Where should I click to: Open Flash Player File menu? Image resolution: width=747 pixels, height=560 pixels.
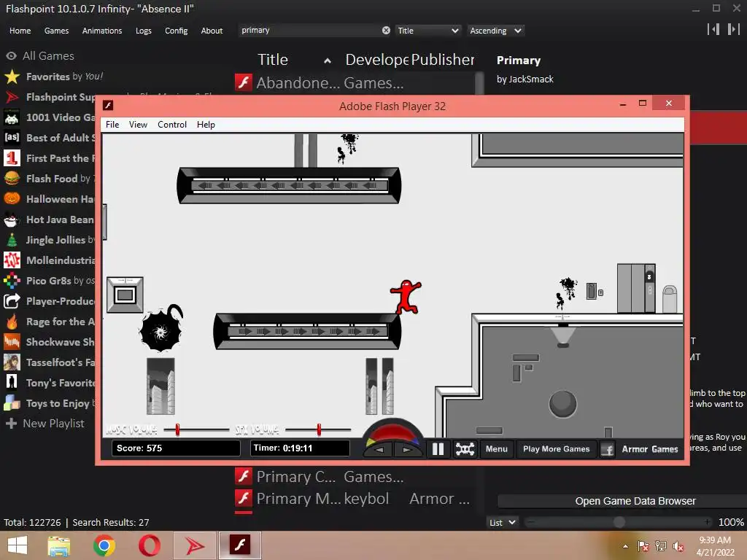pyautogui.click(x=112, y=124)
